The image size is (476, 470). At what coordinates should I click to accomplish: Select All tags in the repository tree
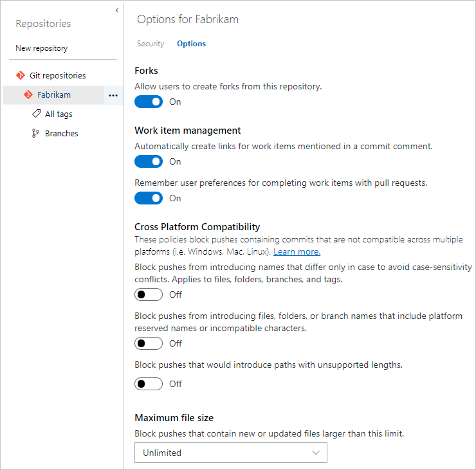tap(59, 114)
